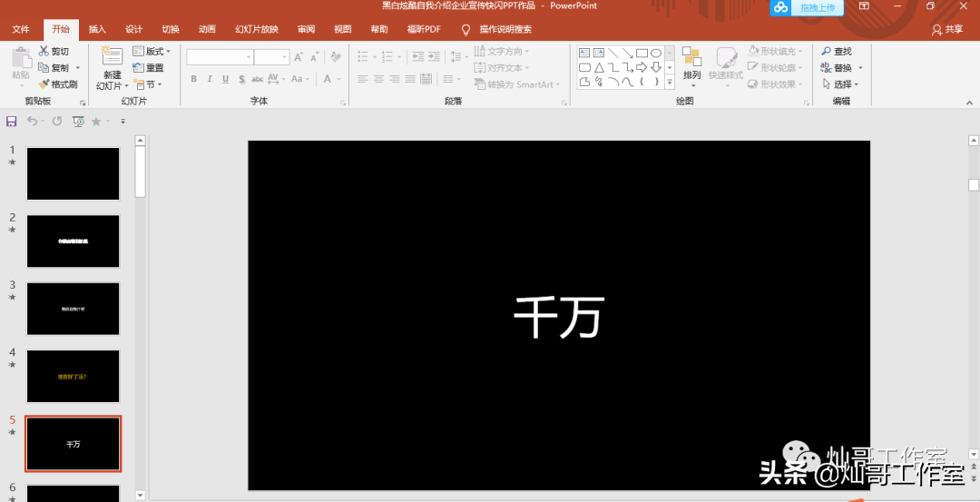Align text right in paragraph group
Viewport: 980px width, 502px height.
tap(395, 79)
